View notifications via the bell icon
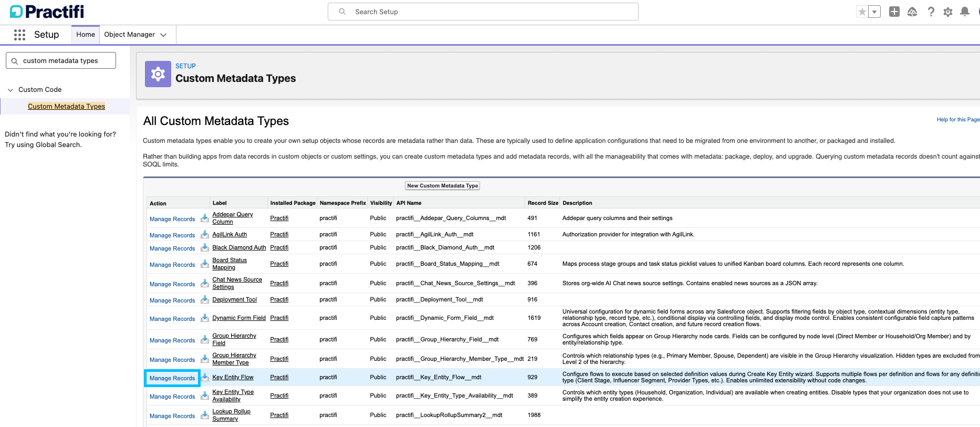The width and height of the screenshot is (980, 427). (965, 12)
